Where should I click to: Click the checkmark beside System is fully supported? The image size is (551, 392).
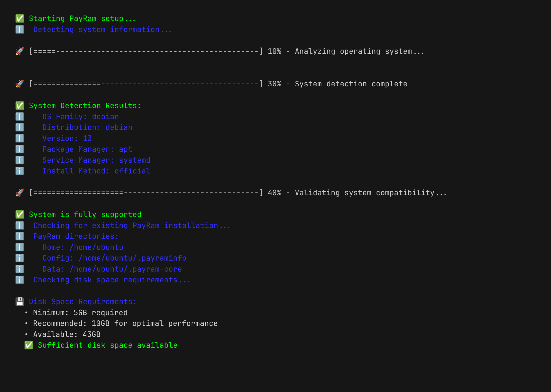click(x=20, y=215)
